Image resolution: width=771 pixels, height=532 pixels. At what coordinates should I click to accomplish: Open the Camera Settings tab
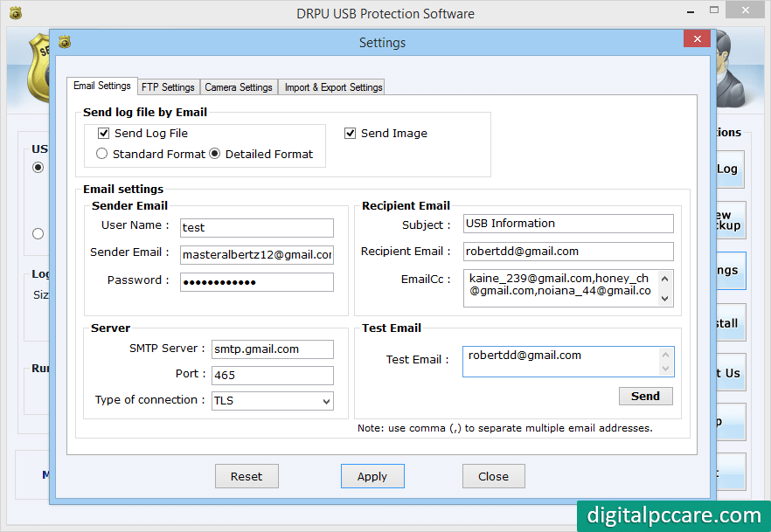pyautogui.click(x=239, y=87)
